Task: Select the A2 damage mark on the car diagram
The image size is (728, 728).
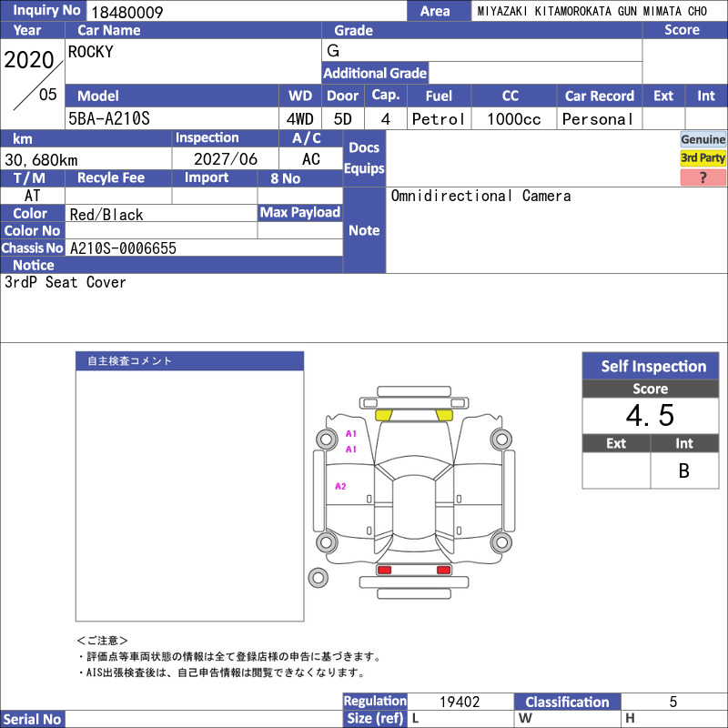Action: tap(340, 486)
